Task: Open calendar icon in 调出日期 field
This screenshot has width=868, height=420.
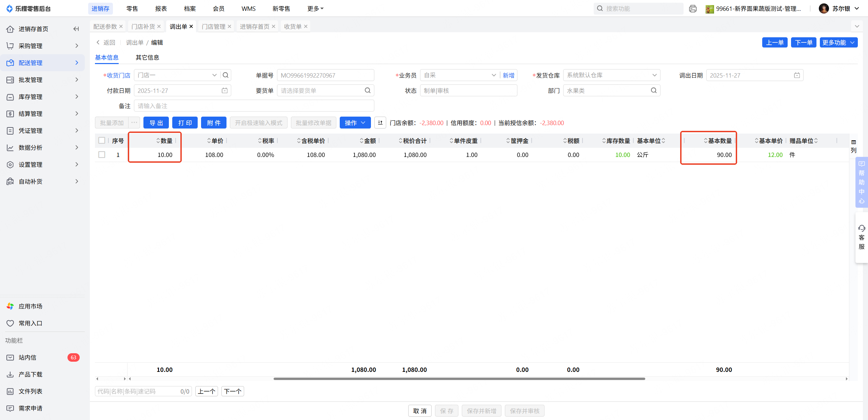Action: pyautogui.click(x=797, y=75)
